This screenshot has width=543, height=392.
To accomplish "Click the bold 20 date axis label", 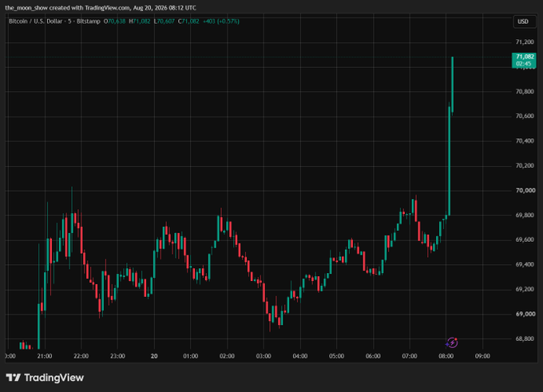I will [x=154, y=356].
